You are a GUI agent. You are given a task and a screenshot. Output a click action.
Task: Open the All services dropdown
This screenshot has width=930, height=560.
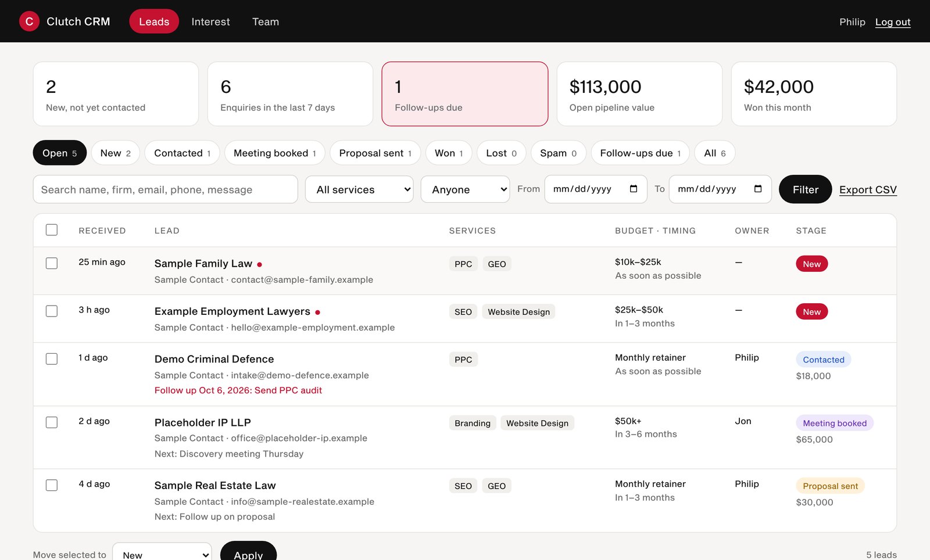(x=359, y=189)
